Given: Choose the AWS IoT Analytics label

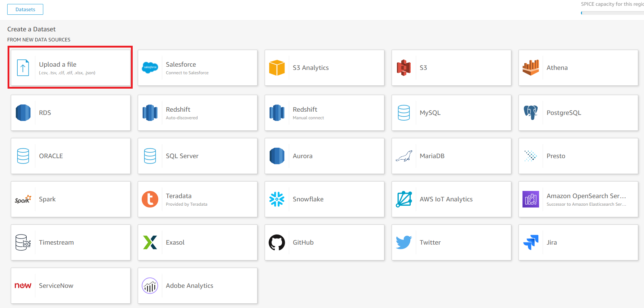Looking at the screenshot, I should coord(446,199).
